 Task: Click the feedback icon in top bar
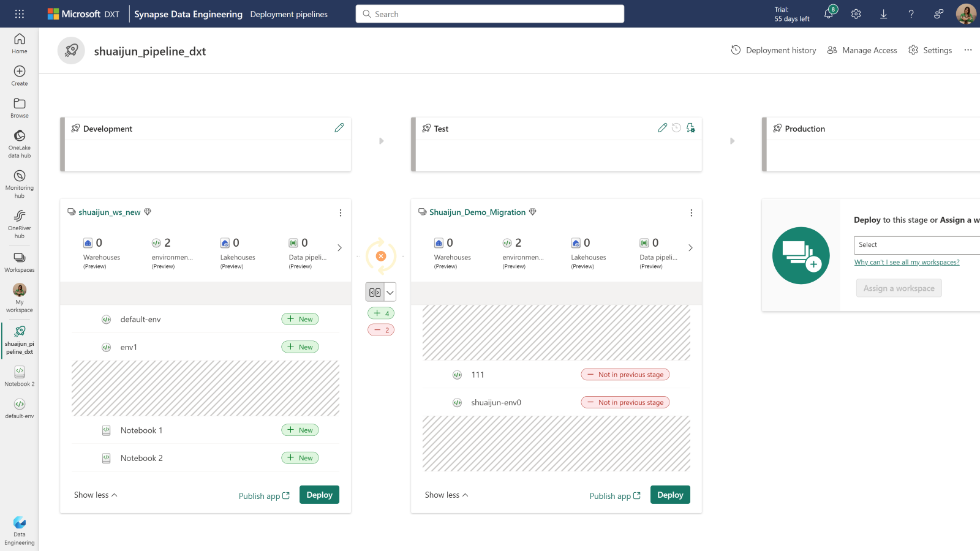939,13
